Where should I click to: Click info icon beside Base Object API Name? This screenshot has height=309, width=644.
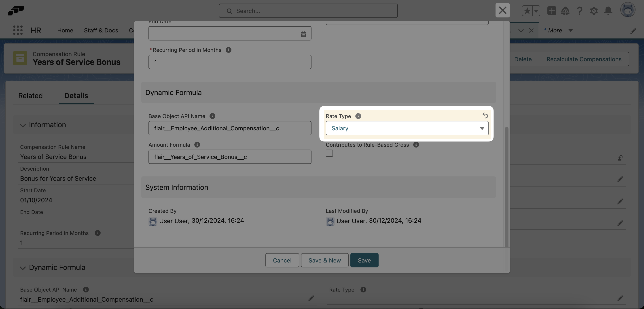(212, 116)
